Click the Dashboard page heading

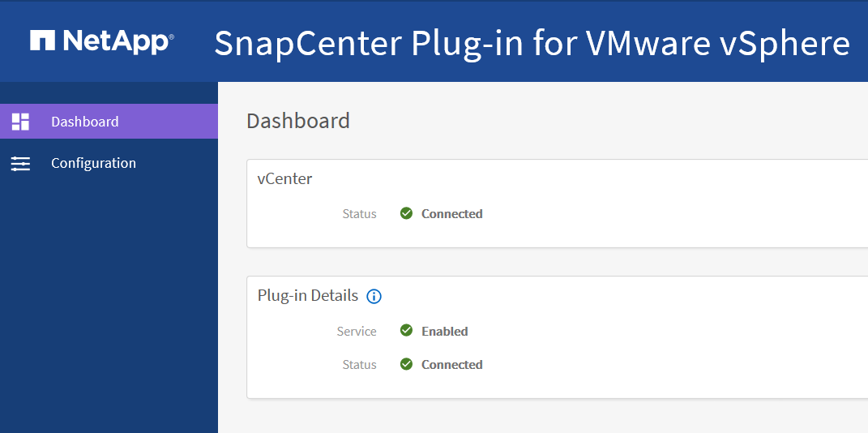[298, 121]
